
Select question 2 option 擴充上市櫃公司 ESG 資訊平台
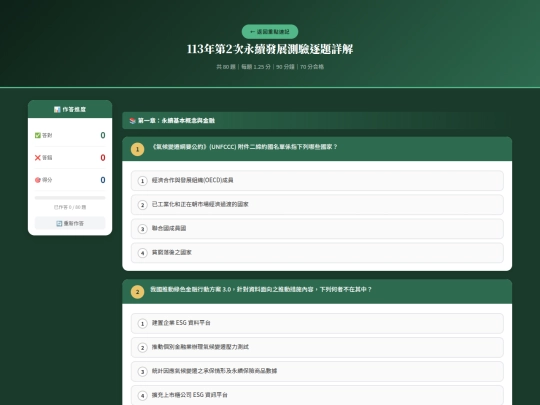[317, 395]
